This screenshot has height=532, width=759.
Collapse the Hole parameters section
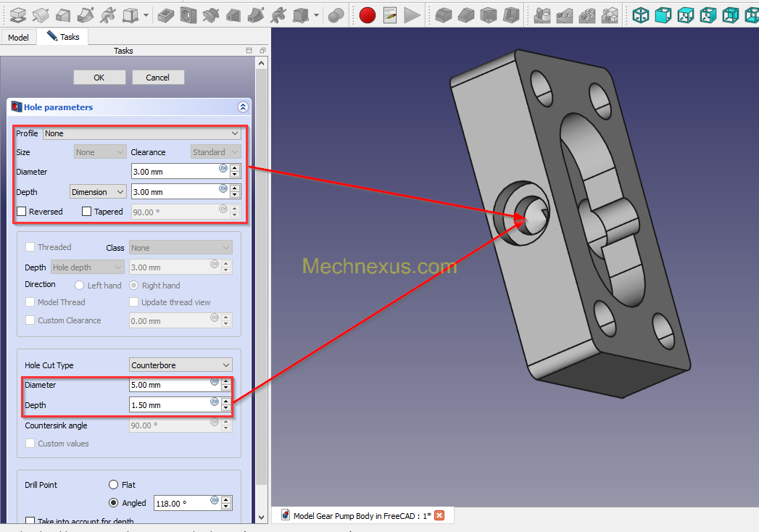click(x=243, y=107)
